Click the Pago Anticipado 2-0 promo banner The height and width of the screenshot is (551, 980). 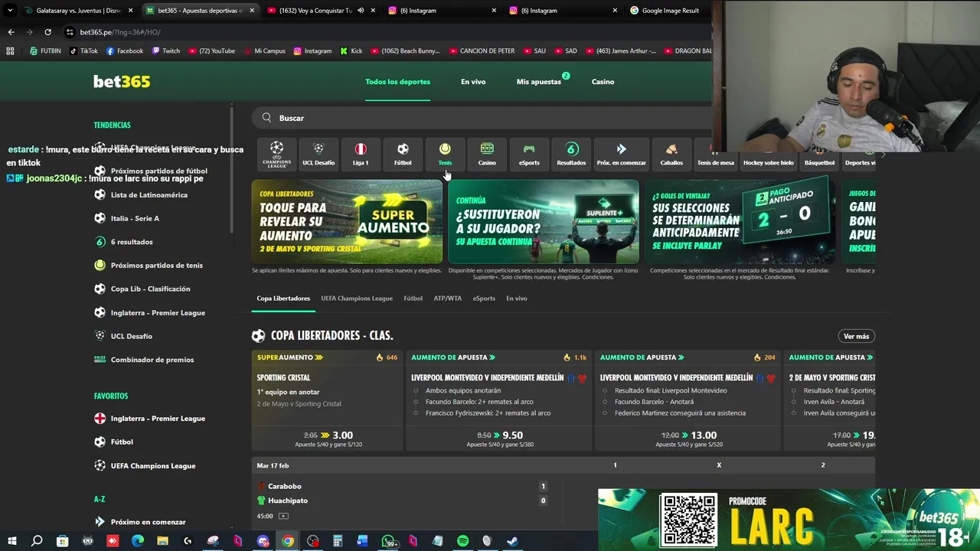click(740, 222)
